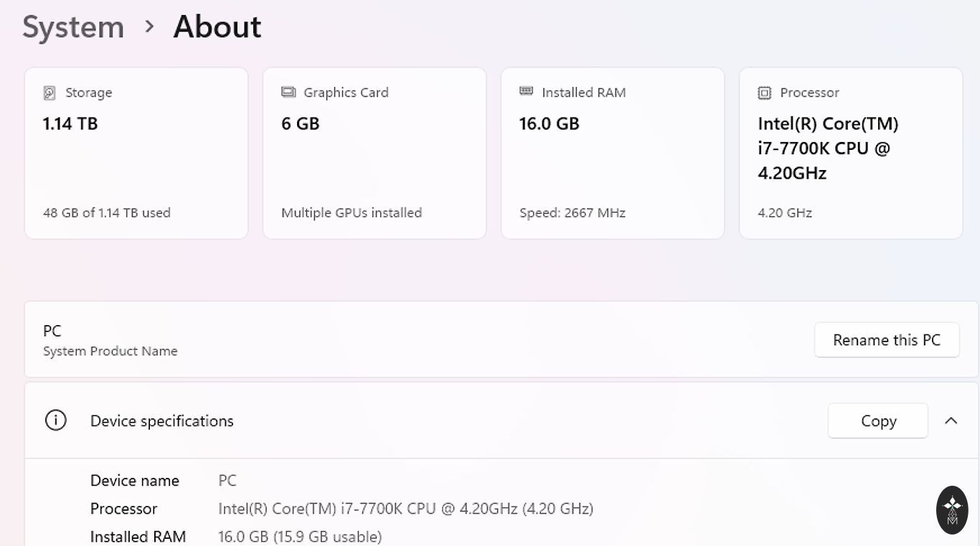Click the Device name value PC
This screenshot has width=980, height=546.
pyautogui.click(x=227, y=481)
